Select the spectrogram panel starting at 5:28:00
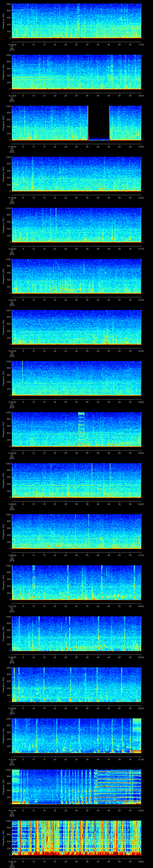Image resolution: width=153 pixels, height=868 pixels. (x=77, y=633)
